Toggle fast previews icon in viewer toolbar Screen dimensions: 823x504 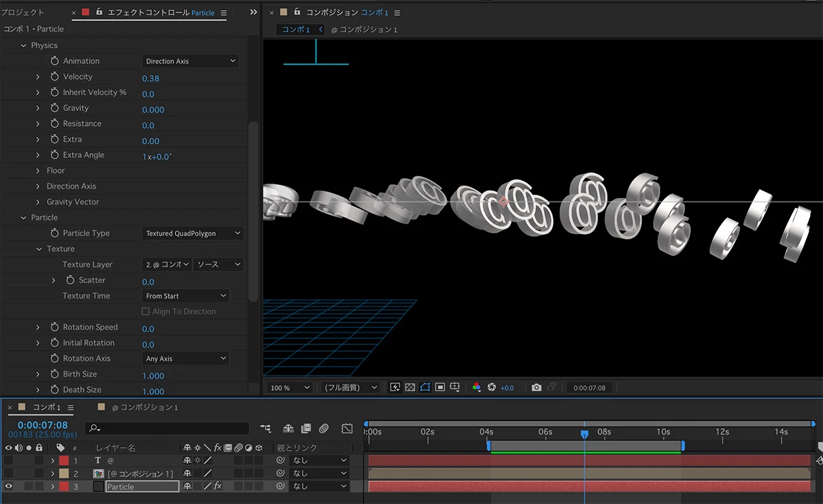coord(395,387)
